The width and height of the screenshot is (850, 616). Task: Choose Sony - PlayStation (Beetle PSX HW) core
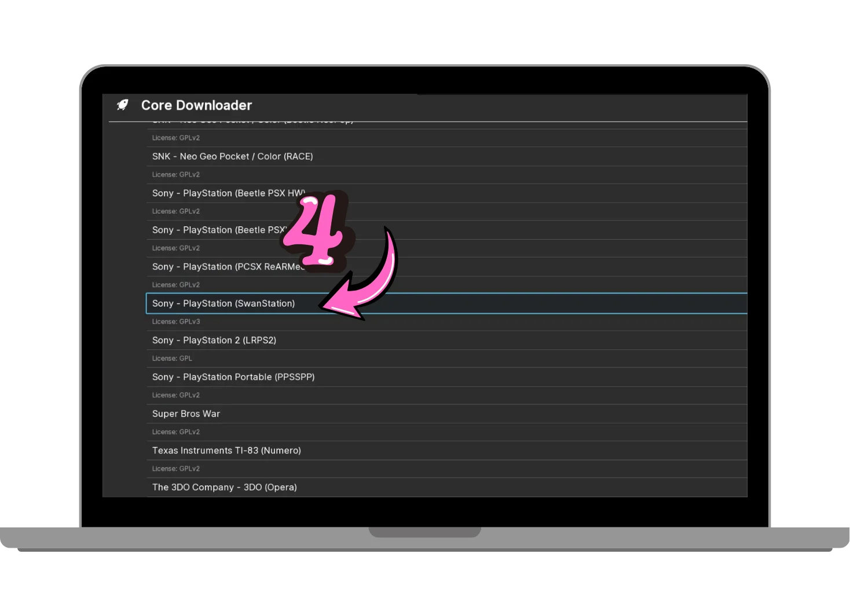446,193
